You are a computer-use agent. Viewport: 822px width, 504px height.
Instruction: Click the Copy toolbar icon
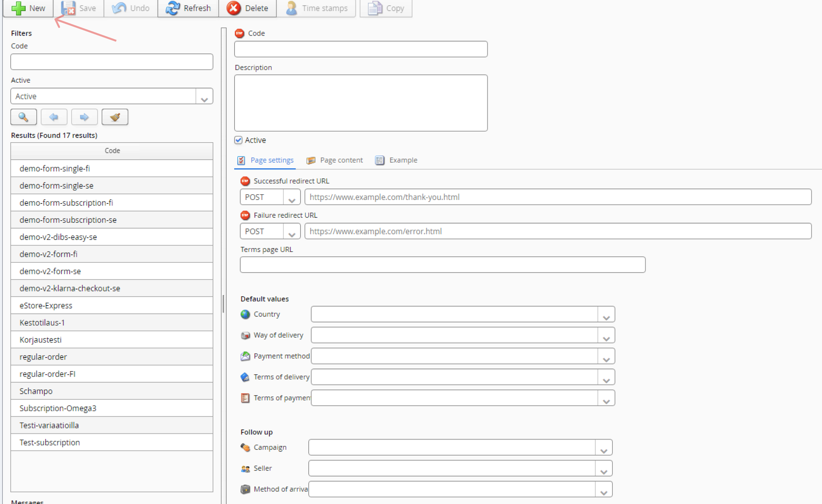[x=375, y=8]
